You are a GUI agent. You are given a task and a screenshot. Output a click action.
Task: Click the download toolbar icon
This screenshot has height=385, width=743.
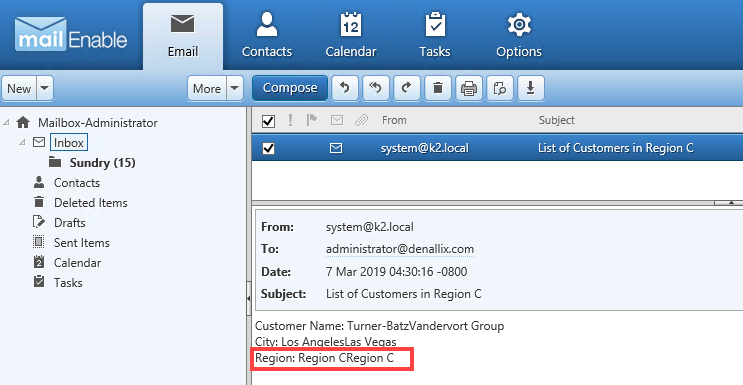[531, 88]
